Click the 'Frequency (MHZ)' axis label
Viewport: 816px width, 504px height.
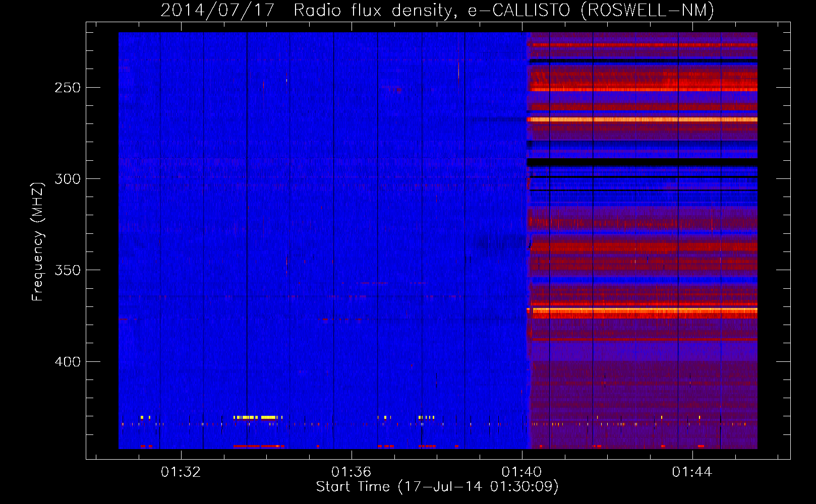coord(38,242)
